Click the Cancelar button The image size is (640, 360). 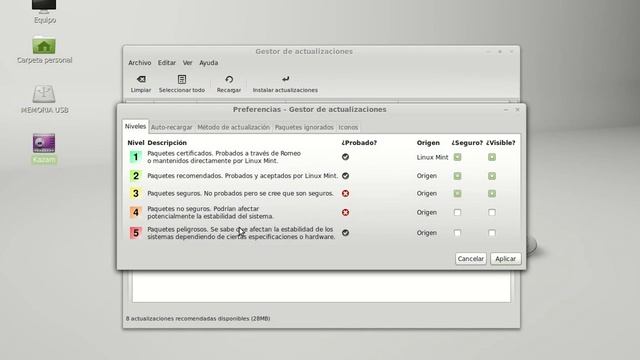[471, 259]
